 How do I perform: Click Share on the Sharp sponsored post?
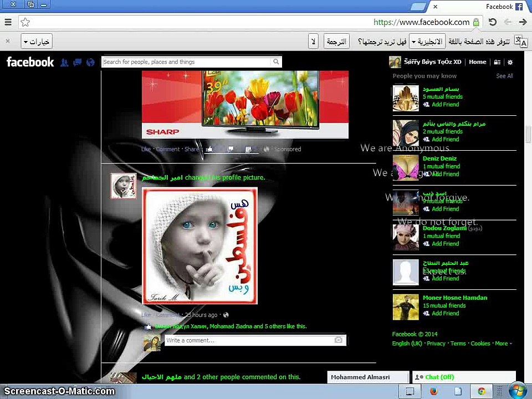(192, 149)
